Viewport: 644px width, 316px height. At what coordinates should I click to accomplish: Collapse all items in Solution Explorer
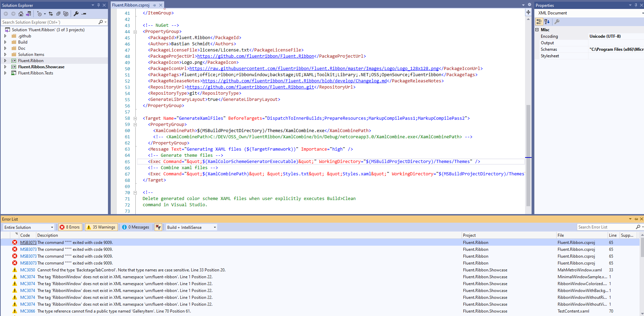click(x=58, y=14)
